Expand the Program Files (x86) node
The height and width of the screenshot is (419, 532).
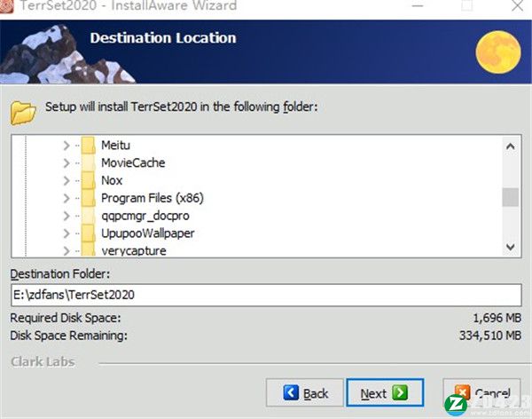tap(66, 198)
